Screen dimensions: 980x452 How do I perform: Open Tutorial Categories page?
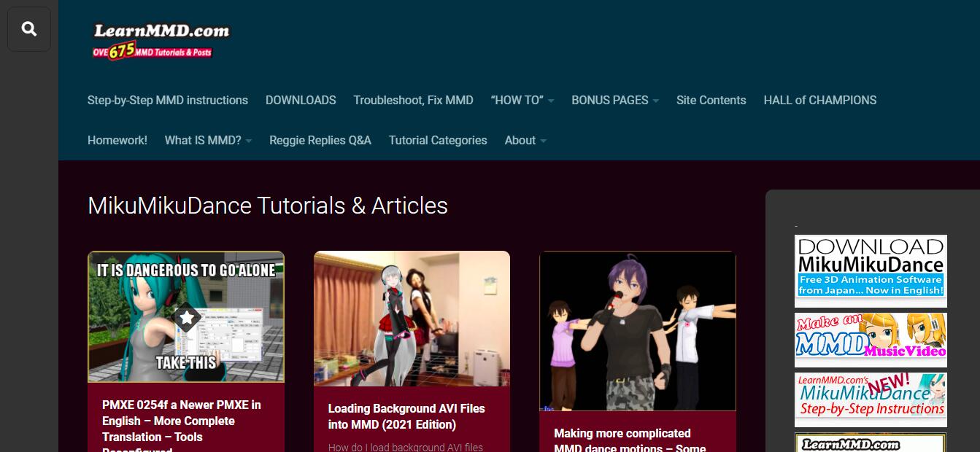(438, 140)
